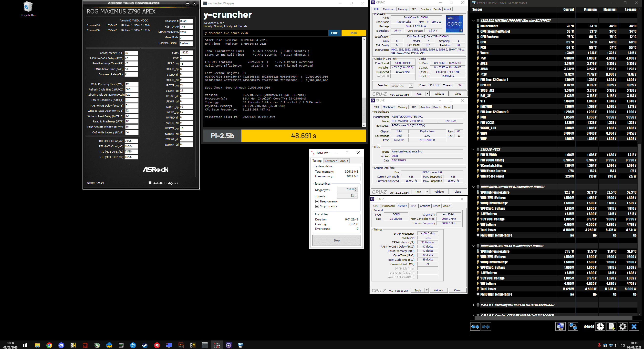The width and height of the screenshot is (644, 349).
Task: Click HWiNFO collapse columns arrows icon
Action: [486, 327]
